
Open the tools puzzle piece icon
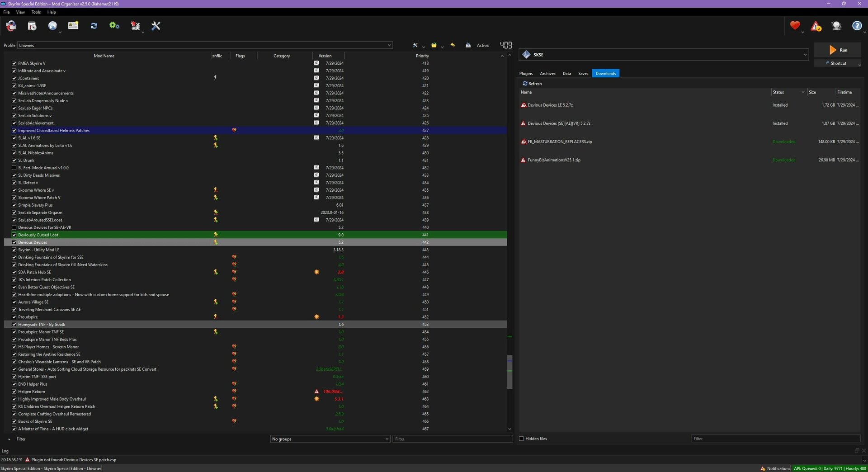[x=135, y=26]
